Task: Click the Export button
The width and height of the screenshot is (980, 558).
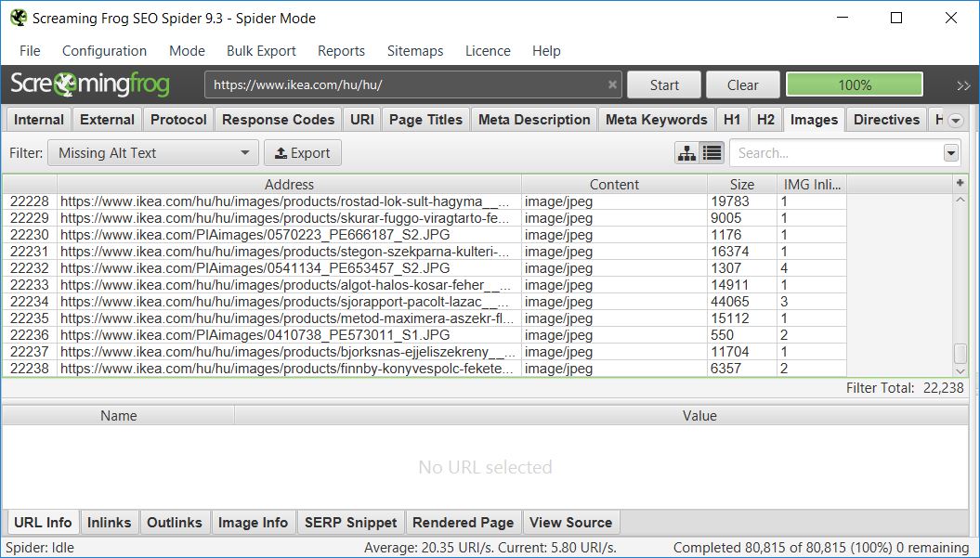Action: (303, 153)
